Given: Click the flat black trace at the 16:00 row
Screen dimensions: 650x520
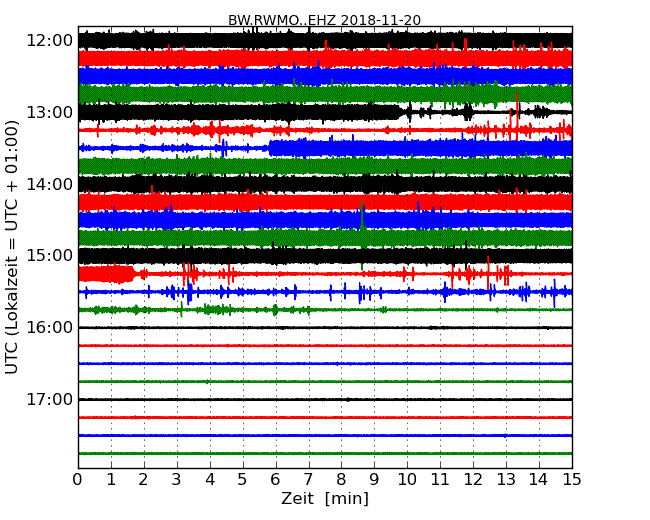Looking at the screenshot, I should pos(325,328).
